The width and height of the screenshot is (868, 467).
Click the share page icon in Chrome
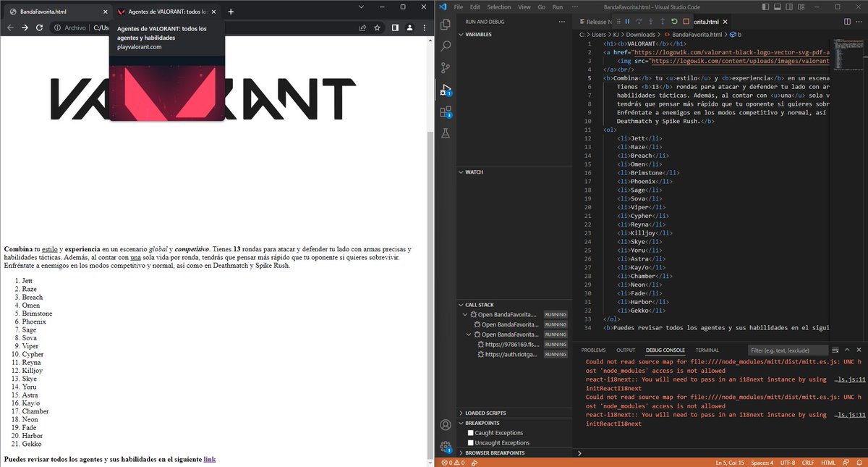(x=362, y=28)
